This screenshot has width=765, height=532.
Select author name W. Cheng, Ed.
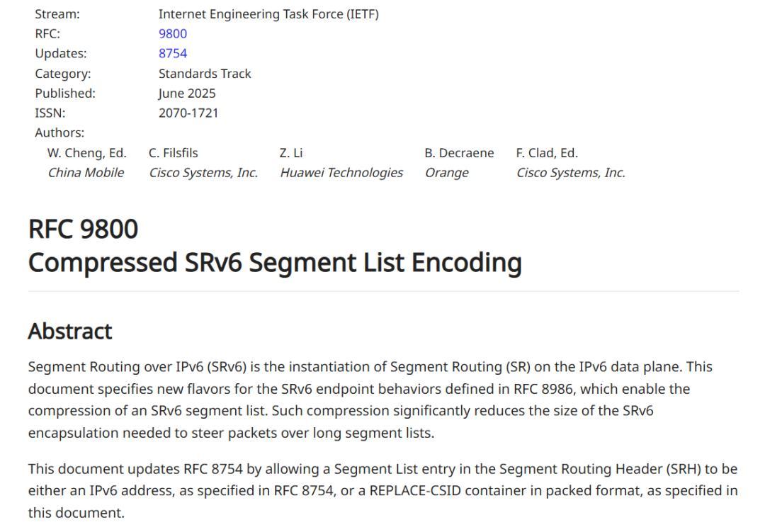(86, 152)
